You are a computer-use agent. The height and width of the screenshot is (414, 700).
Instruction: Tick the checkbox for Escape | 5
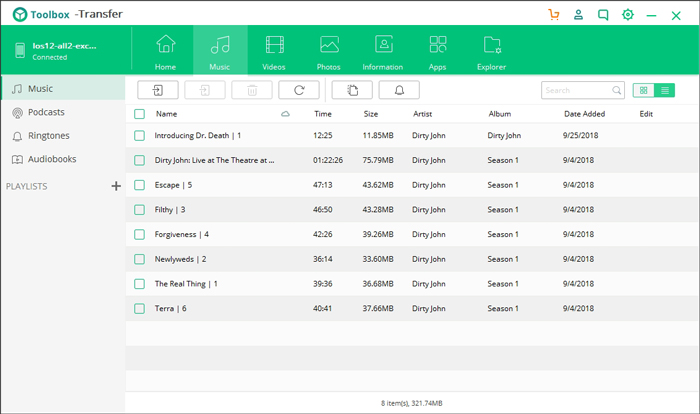(140, 185)
